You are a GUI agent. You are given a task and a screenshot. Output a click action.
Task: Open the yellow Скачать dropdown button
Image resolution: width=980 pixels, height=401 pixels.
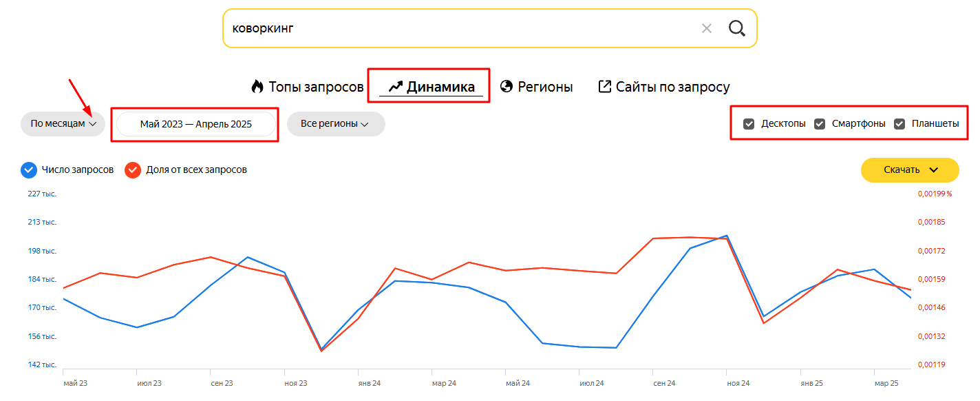pos(910,170)
